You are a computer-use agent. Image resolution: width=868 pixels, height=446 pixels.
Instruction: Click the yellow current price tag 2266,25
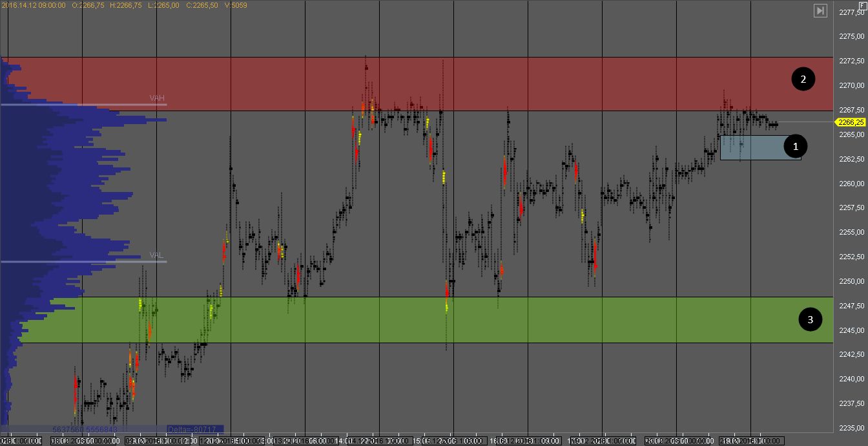pyautogui.click(x=851, y=122)
